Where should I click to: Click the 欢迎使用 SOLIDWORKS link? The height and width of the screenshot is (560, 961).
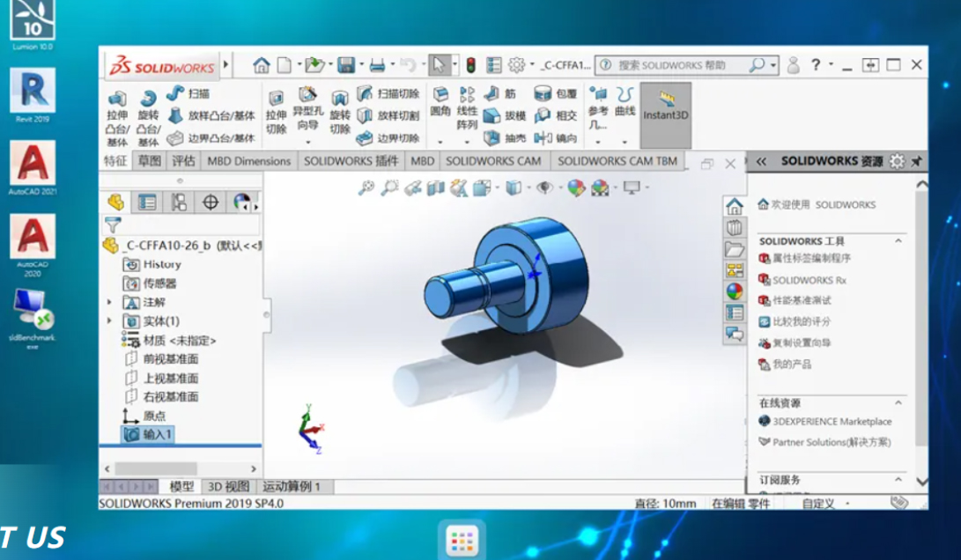[817, 204]
